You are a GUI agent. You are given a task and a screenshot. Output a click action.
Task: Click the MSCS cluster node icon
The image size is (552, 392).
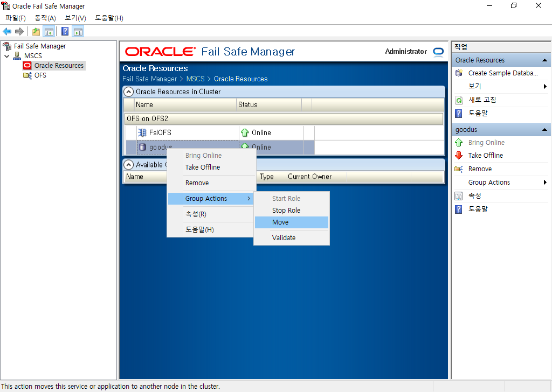[x=17, y=55]
